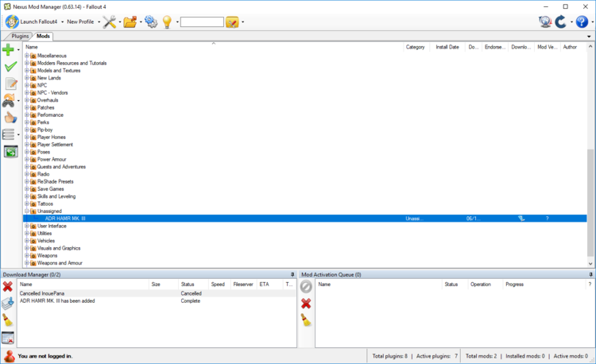
Task: Click Fileserver column header
Action: coord(243,285)
